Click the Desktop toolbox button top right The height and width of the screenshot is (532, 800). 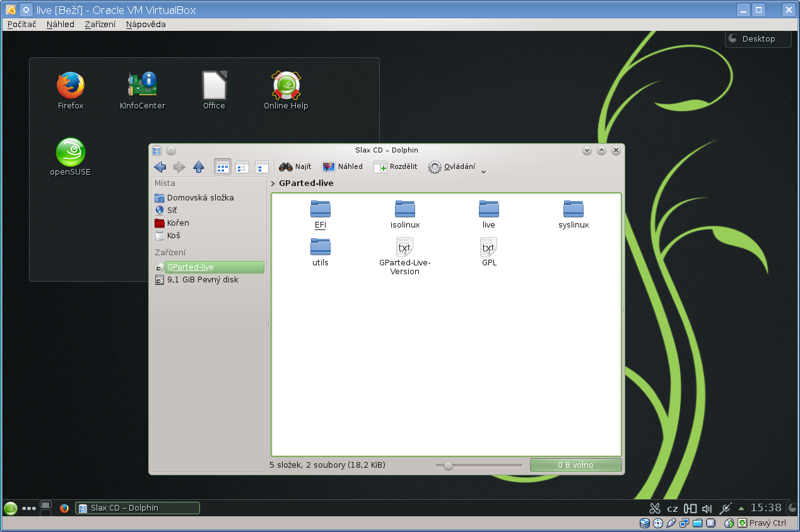coord(758,38)
